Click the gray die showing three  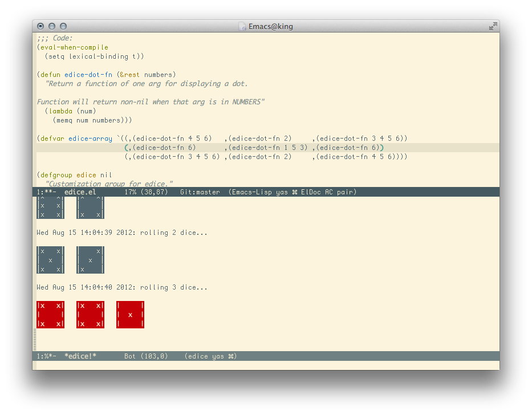[x=90, y=260]
